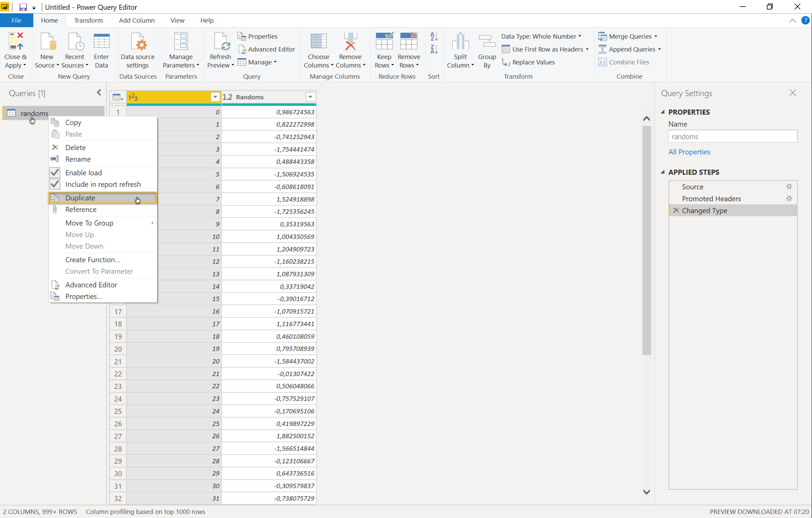812x518 pixels.
Task: Open the Recent Sources button
Action: tap(74, 50)
